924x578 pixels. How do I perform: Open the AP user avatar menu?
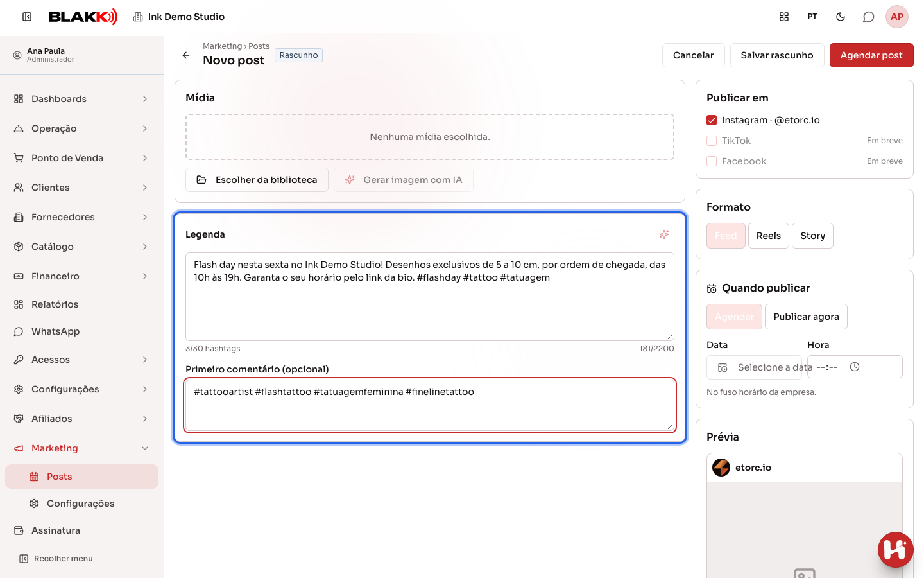pos(897,17)
